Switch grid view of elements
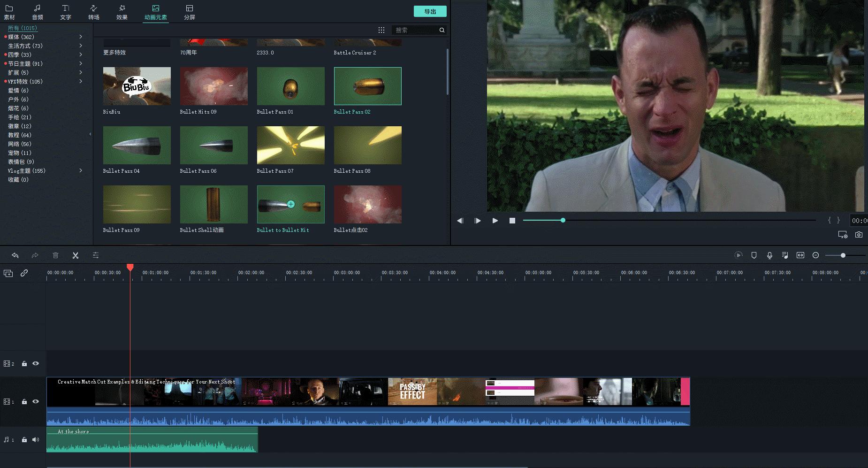 click(x=381, y=30)
